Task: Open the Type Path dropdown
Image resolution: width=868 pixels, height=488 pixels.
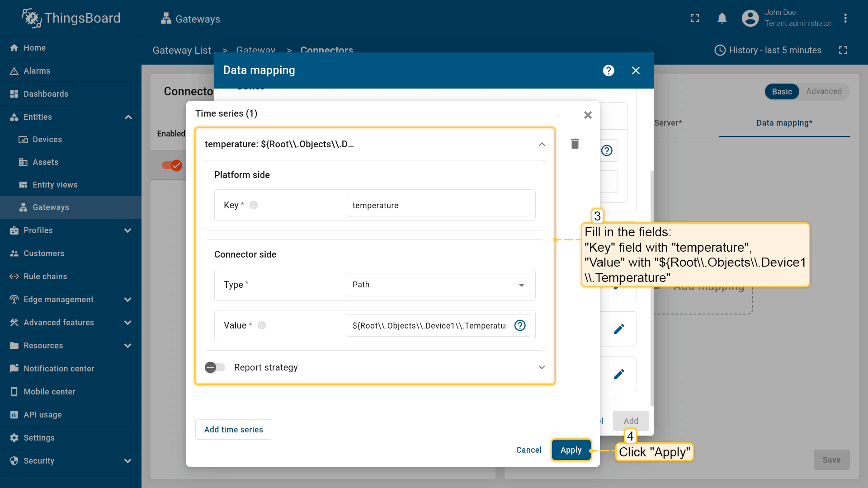Action: (438, 285)
